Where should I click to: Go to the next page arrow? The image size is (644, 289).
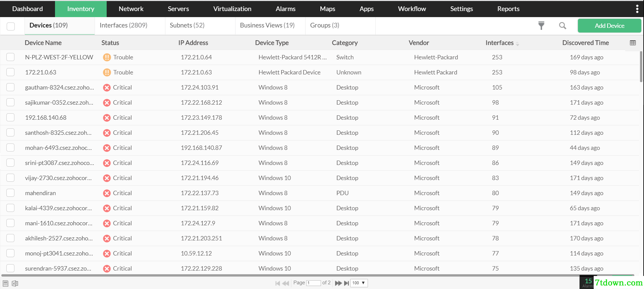(338, 283)
